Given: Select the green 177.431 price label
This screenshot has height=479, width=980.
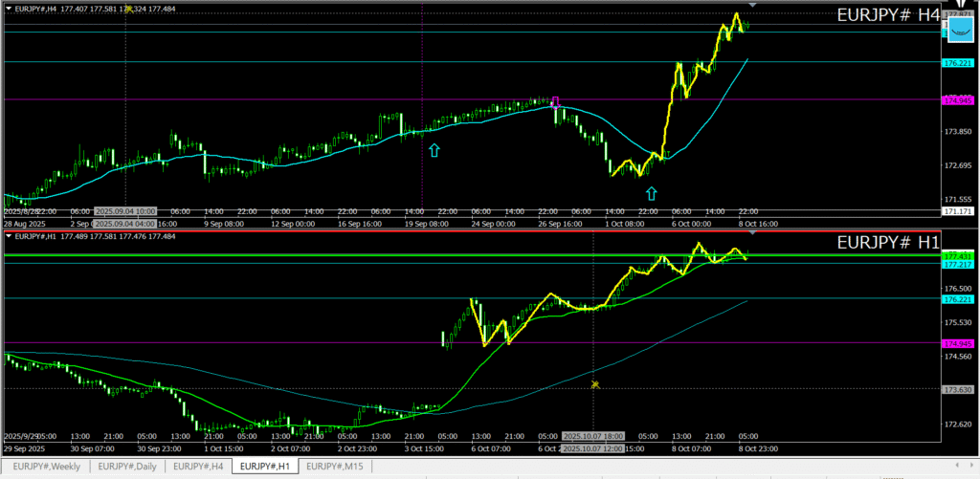Looking at the screenshot, I should point(958,256).
